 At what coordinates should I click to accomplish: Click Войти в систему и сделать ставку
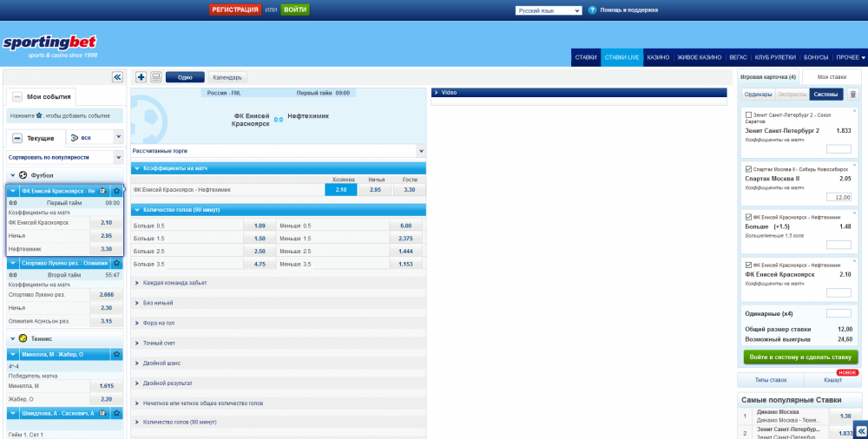pos(800,357)
